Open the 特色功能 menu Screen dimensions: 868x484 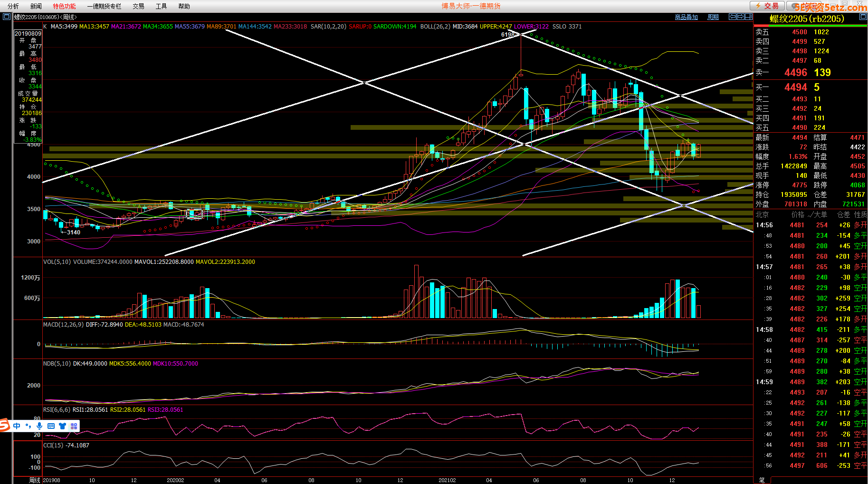click(x=64, y=6)
